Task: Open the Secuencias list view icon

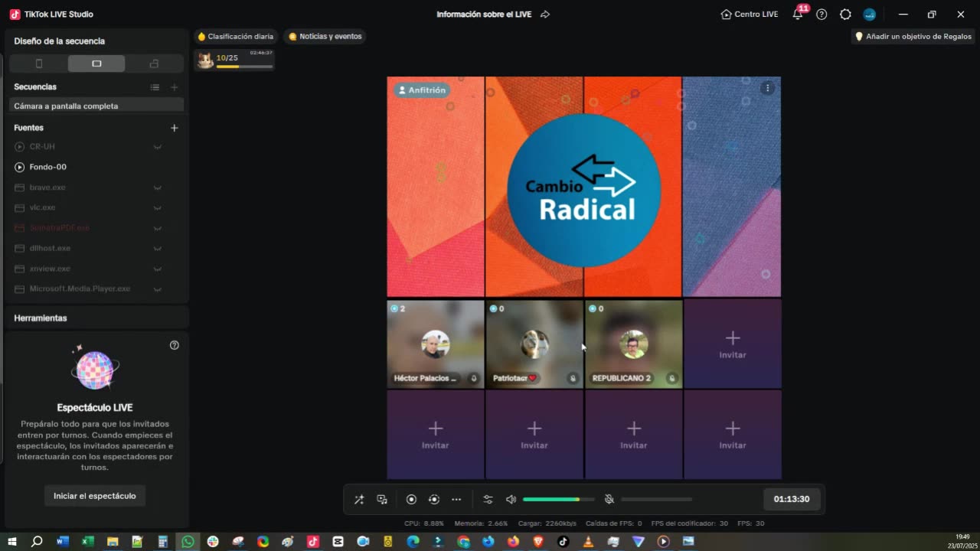Action: tap(155, 87)
